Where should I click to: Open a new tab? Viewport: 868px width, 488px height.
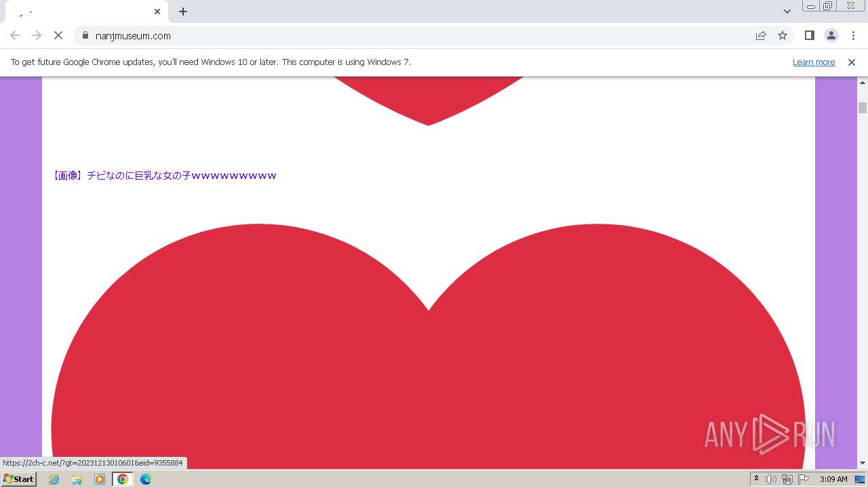pyautogui.click(x=183, y=12)
